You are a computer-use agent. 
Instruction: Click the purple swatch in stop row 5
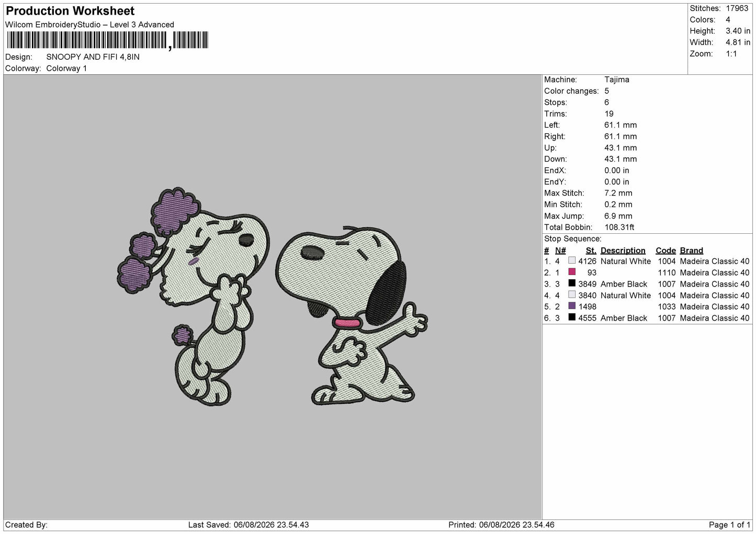pyautogui.click(x=572, y=306)
